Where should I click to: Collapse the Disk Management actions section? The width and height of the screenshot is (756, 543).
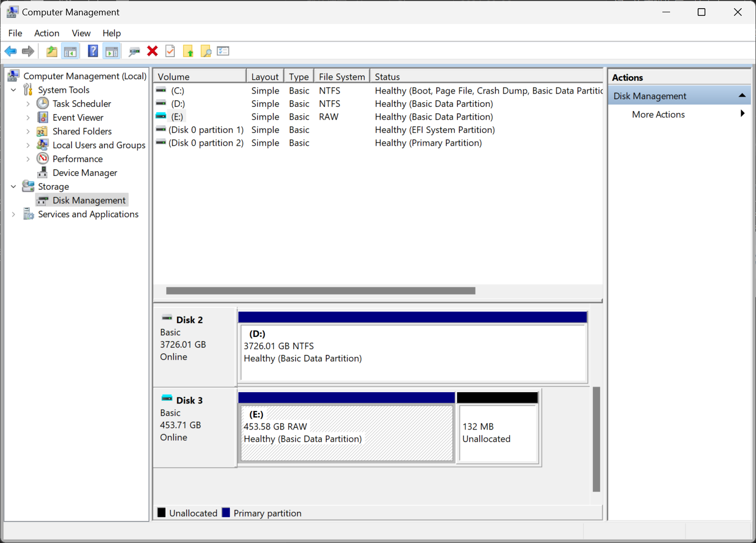click(x=742, y=96)
